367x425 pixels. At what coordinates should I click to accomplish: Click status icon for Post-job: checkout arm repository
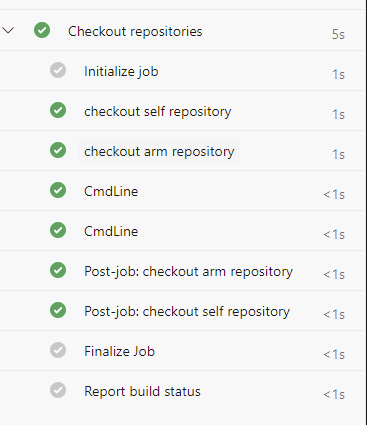tap(58, 270)
